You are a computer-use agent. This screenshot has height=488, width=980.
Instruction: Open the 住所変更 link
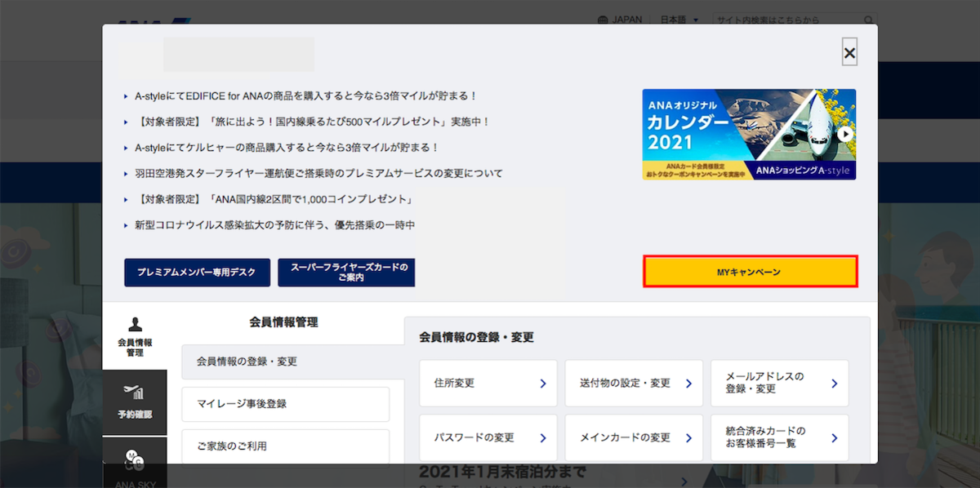pos(488,383)
